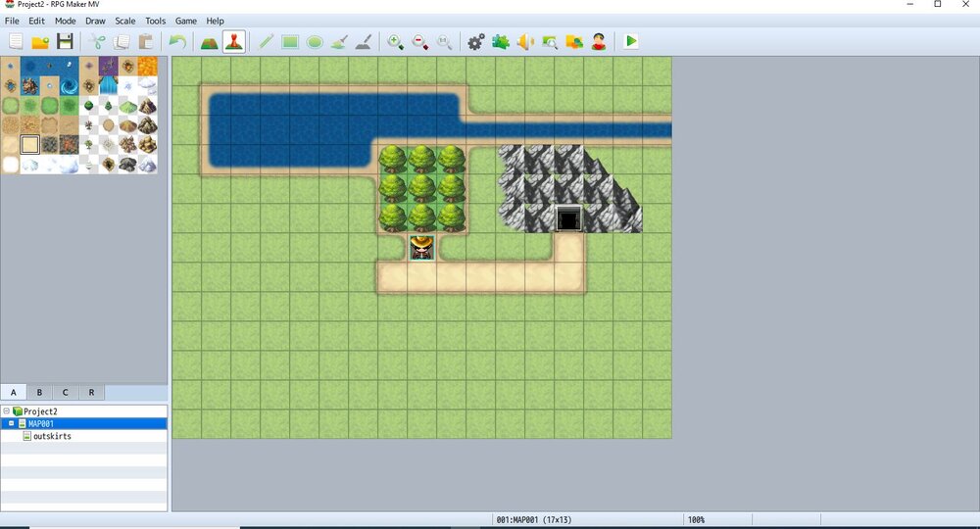Select the Rectangle draw tool
980x529 pixels.
[x=290, y=42]
